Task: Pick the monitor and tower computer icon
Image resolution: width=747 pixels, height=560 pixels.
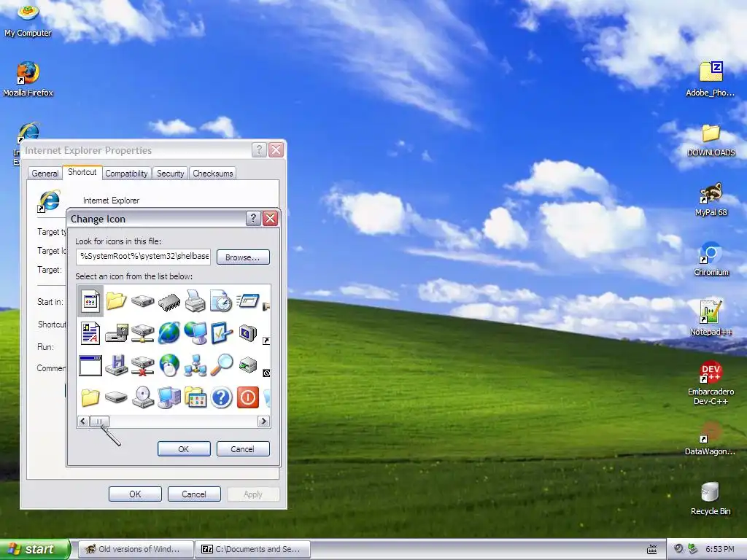Action: (169, 397)
